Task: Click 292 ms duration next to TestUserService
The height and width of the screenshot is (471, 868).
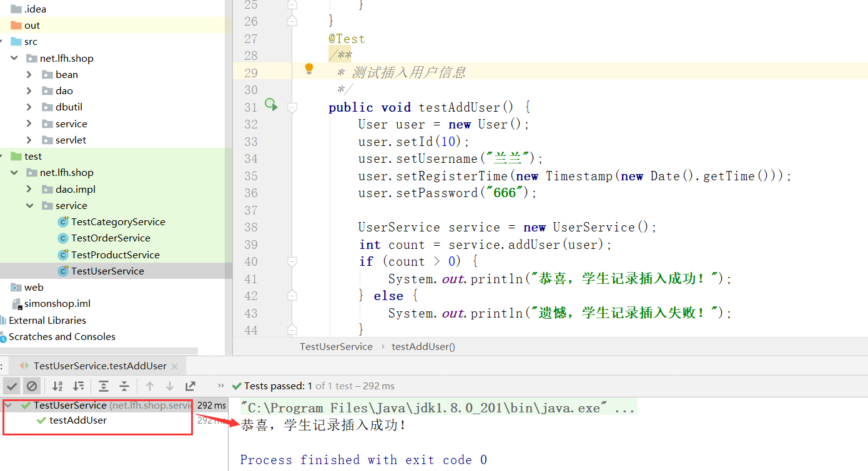Action: tap(212, 405)
